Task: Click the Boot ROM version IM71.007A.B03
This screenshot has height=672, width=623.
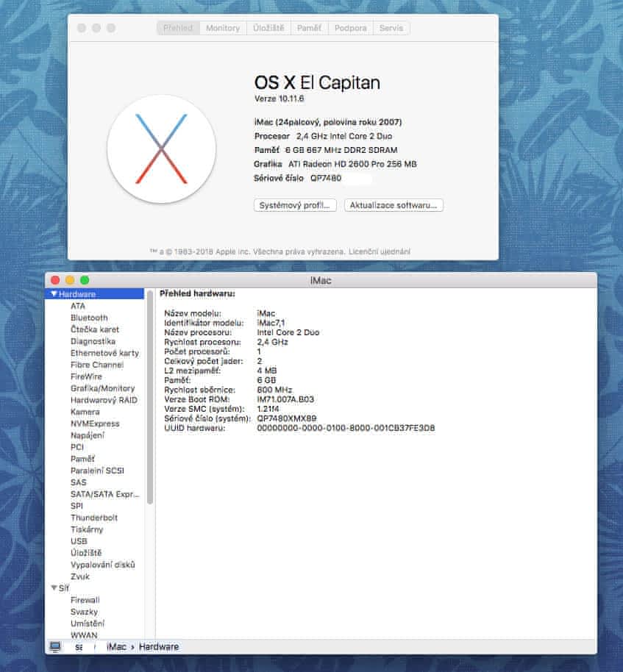Action: 285,399
